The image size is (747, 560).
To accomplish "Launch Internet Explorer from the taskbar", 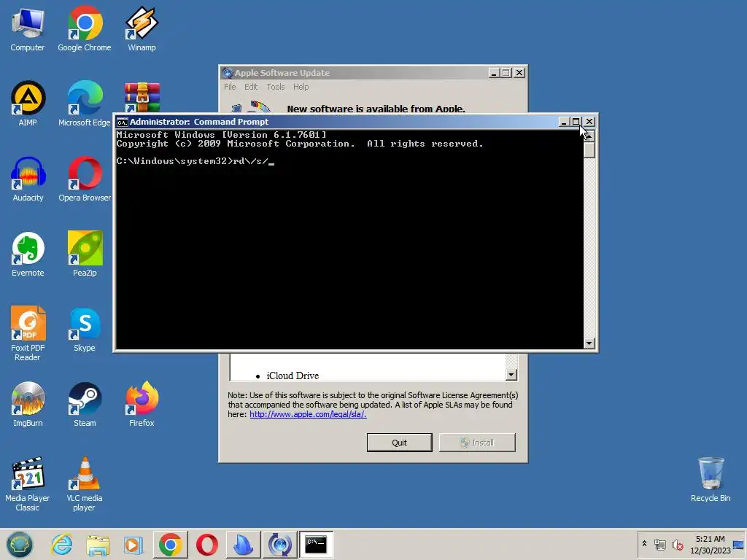I will [x=62, y=544].
